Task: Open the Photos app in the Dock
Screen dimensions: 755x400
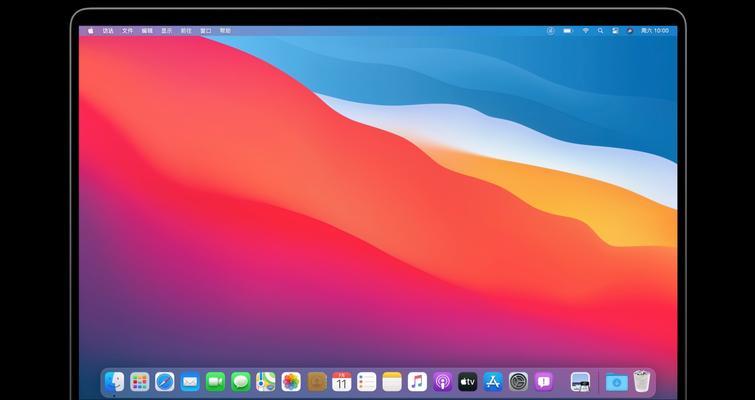Action: point(291,382)
